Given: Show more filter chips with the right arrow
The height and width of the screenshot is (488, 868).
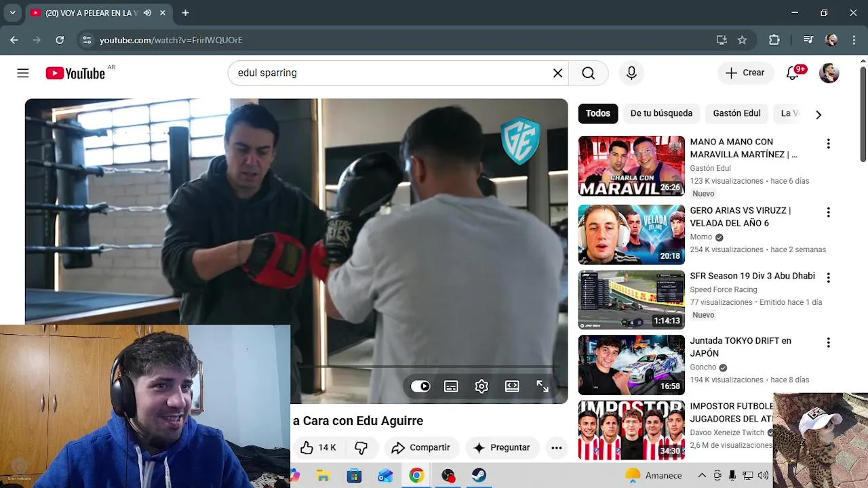Looking at the screenshot, I should click(x=818, y=115).
